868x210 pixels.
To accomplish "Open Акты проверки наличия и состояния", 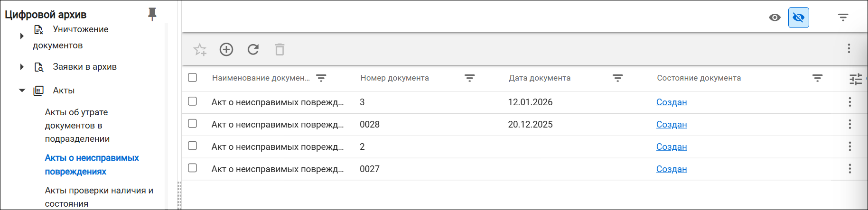I will point(99,197).
